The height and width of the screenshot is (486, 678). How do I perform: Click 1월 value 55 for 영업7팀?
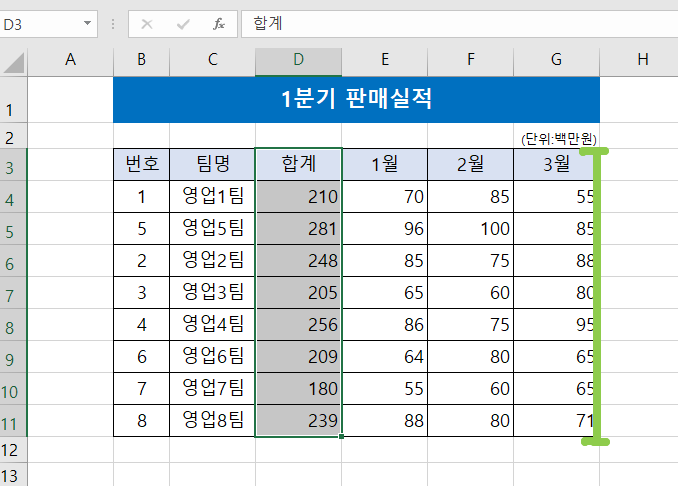point(384,388)
